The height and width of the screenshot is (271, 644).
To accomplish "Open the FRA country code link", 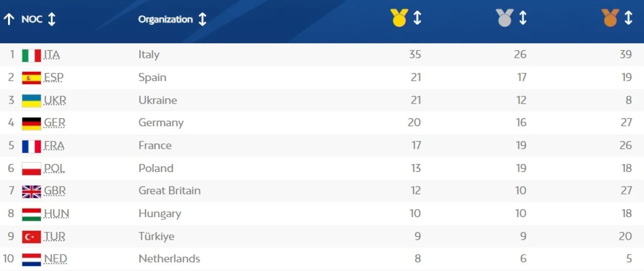I will (x=54, y=146).
